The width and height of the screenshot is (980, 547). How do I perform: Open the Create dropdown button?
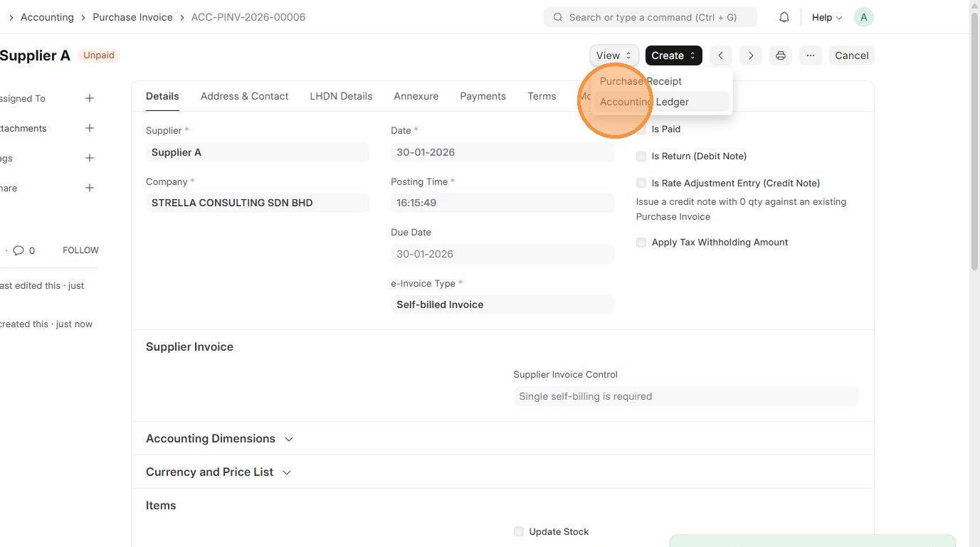point(673,55)
